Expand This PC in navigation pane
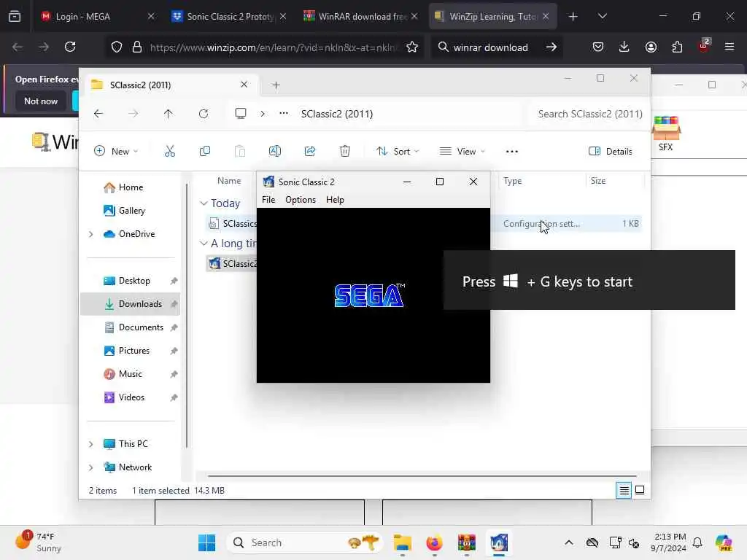Screen dimensions: 747x560 91,444
